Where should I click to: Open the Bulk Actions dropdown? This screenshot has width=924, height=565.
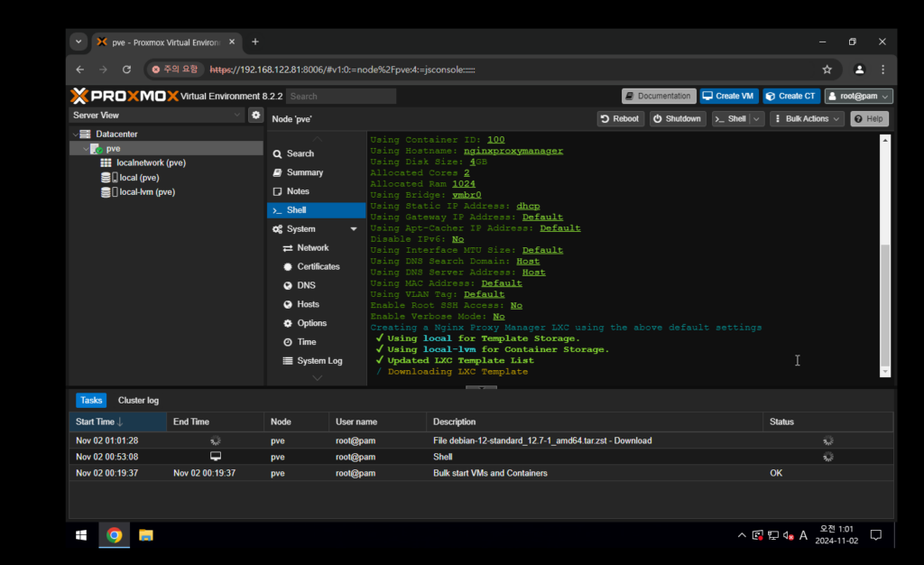pyautogui.click(x=807, y=119)
